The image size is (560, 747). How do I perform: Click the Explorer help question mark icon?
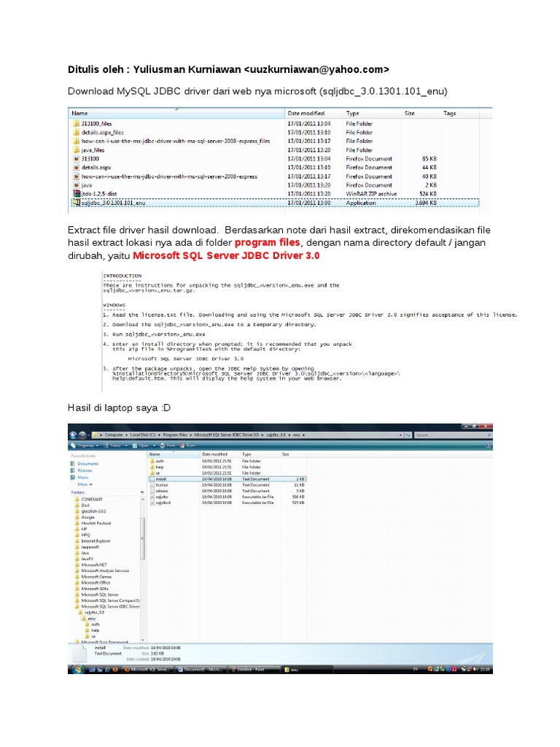pyautogui.click(x=488, y=446)
